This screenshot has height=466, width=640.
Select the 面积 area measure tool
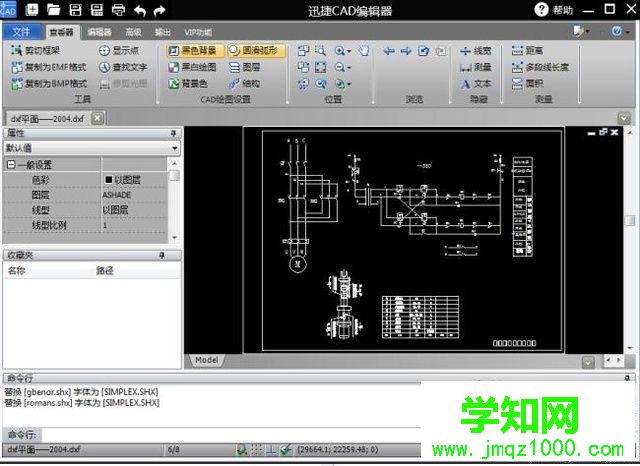tap(527, 84)
